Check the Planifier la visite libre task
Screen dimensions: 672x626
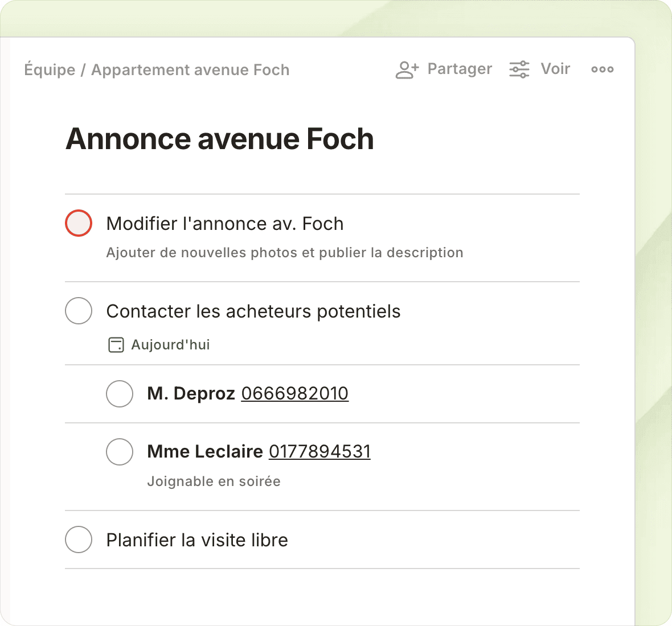point(79,539)
